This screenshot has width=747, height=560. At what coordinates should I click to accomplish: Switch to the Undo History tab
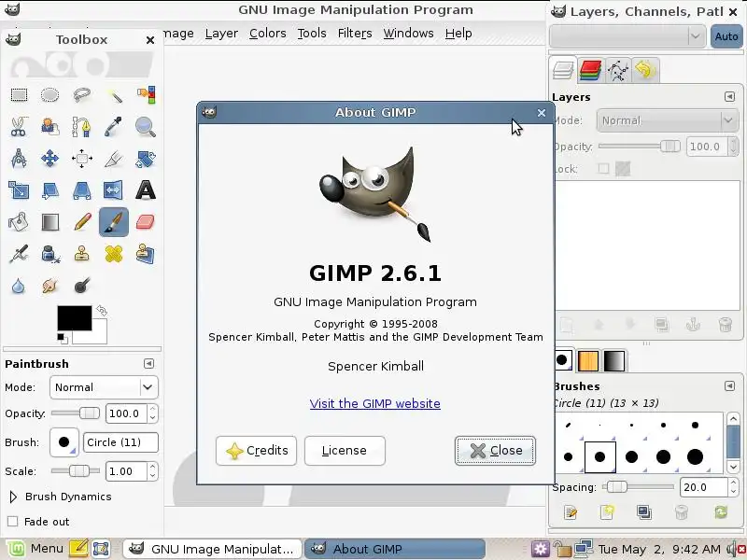[645, 70]
